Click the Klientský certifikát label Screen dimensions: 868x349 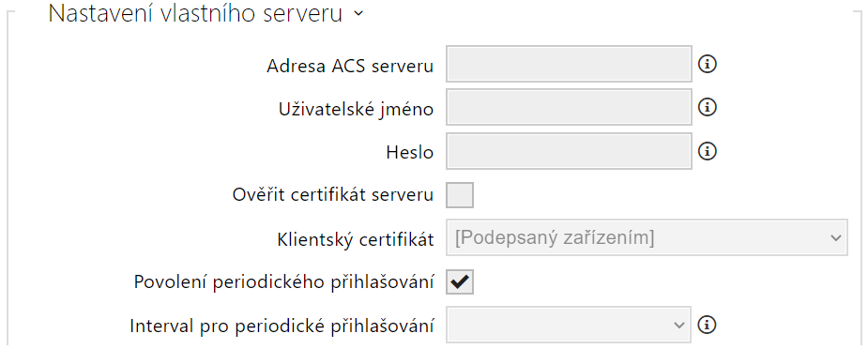coord(355,239)
